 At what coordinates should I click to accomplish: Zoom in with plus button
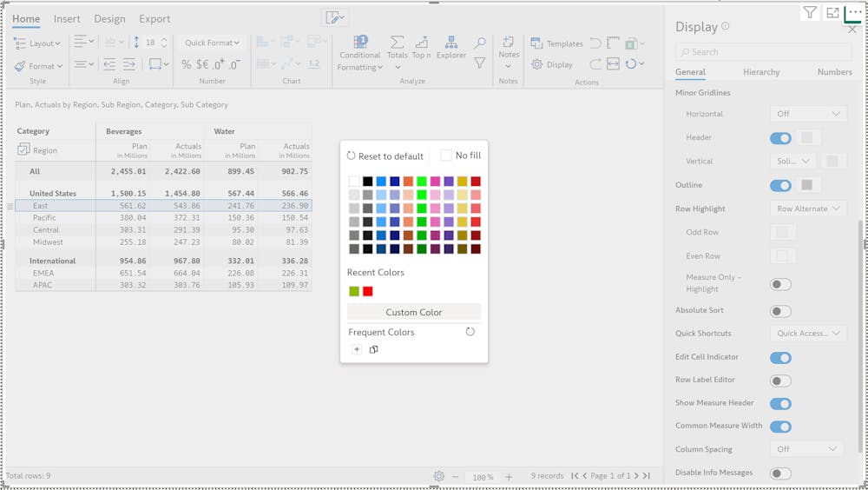(509, 477)
